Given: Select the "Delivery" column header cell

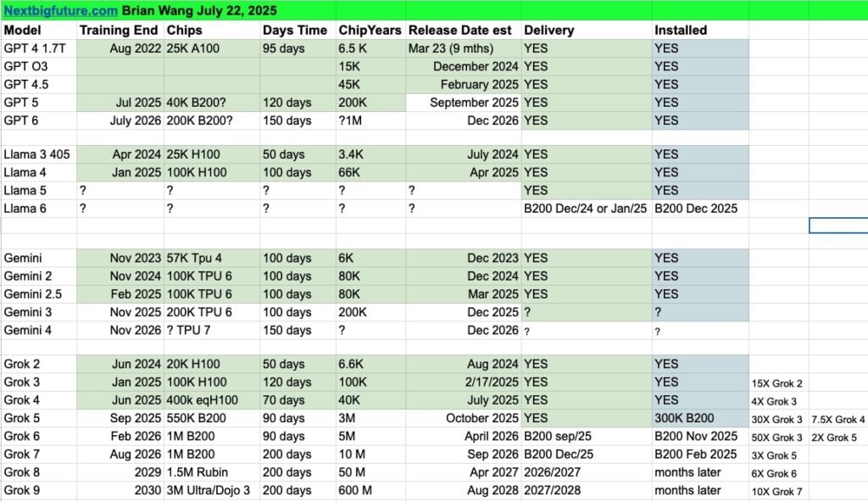Looking at the screenshot, I should click(587, 30).
